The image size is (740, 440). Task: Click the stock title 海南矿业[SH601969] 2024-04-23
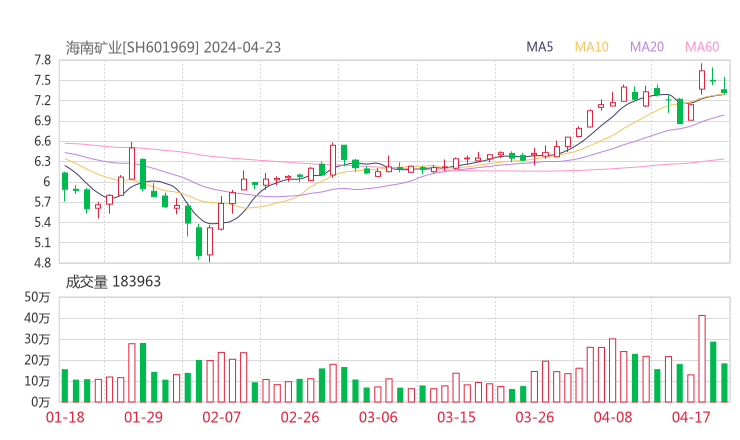tap(173, 48)
